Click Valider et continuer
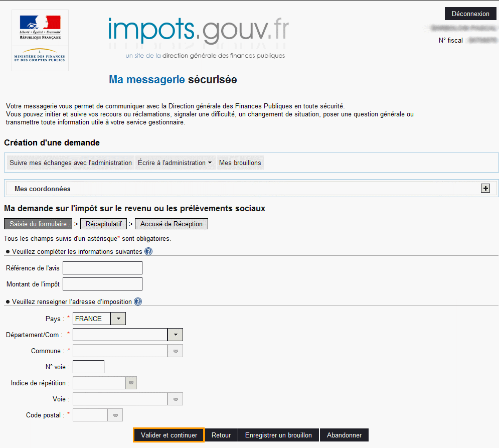This screenshot has height=448, width=499. tap(169, 435)
